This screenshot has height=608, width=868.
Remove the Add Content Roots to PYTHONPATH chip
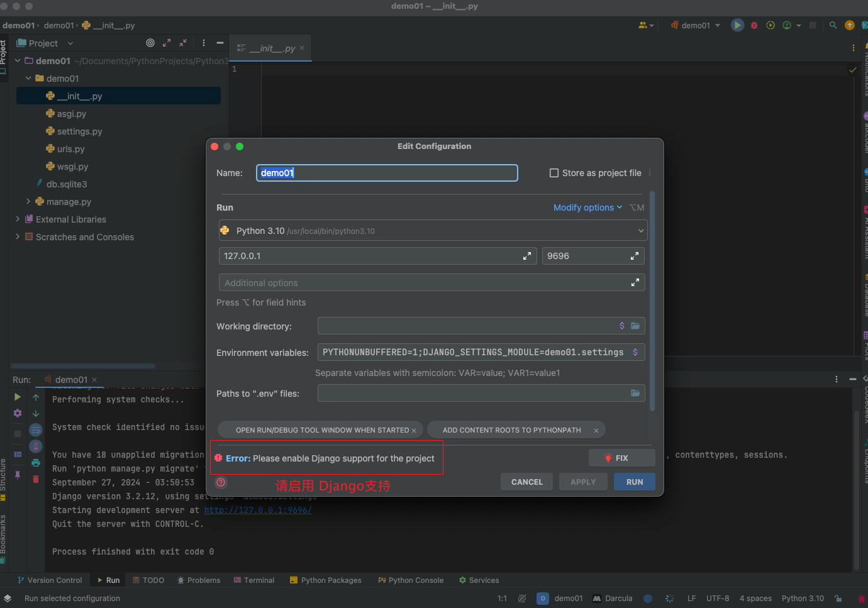pyautogui.click(x=596, y=431)
